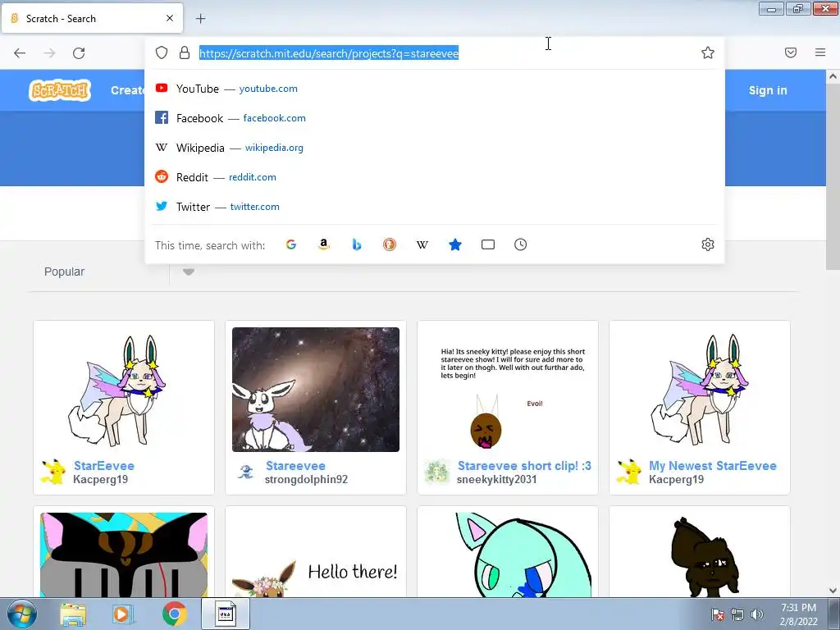
Task: Open a new tab with the plus button
Action: click(200, 19)
